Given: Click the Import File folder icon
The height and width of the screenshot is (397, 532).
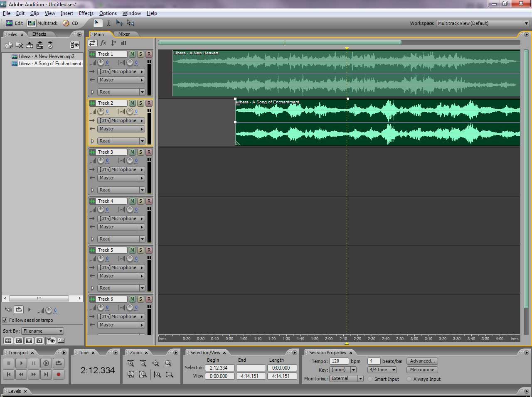Looking at the screenshot, I should click(8, 45).
